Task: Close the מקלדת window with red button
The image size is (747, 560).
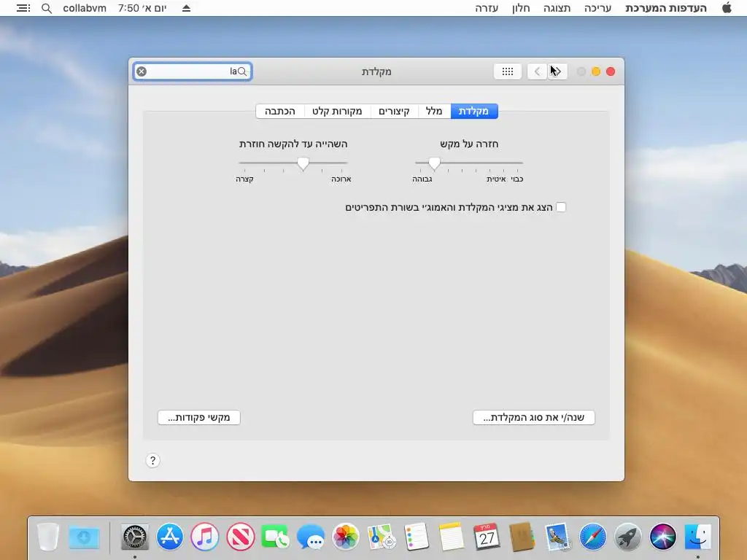Action: point(611,71)
